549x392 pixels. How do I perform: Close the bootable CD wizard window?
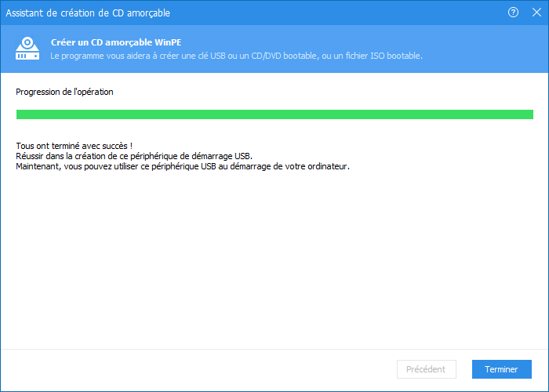pos(536,13)
